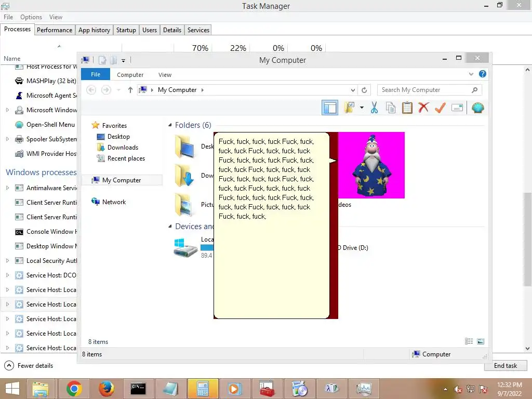Viewport: 532px width, 399px height.
Task: Select Desktop under Favorites
Action: (118, 137)
